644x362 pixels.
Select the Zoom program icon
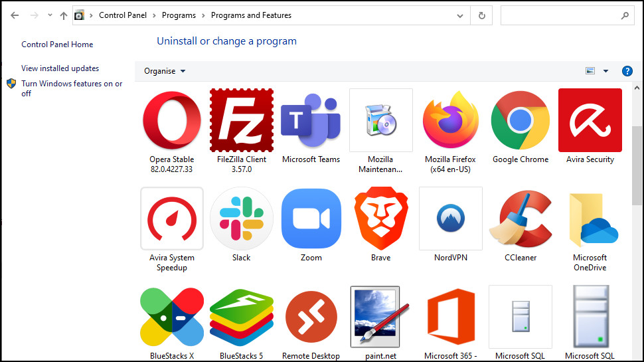click(311, 219)
